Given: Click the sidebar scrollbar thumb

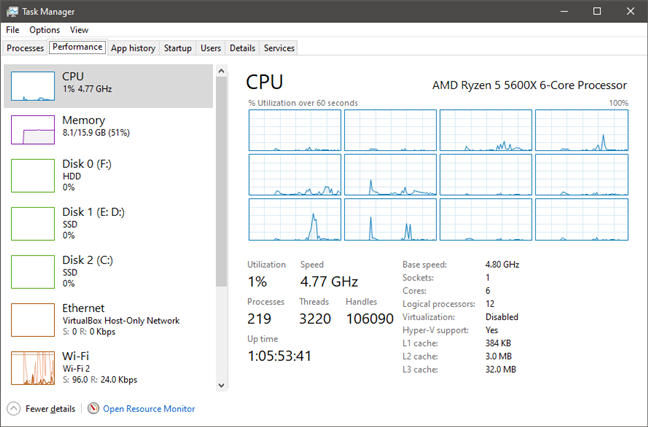Looking at the screenshot, I should click(221, 181).
